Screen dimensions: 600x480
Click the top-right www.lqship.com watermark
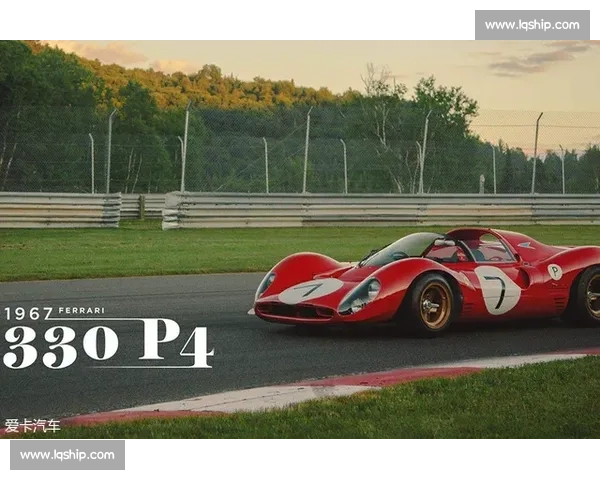click(531, 24)
